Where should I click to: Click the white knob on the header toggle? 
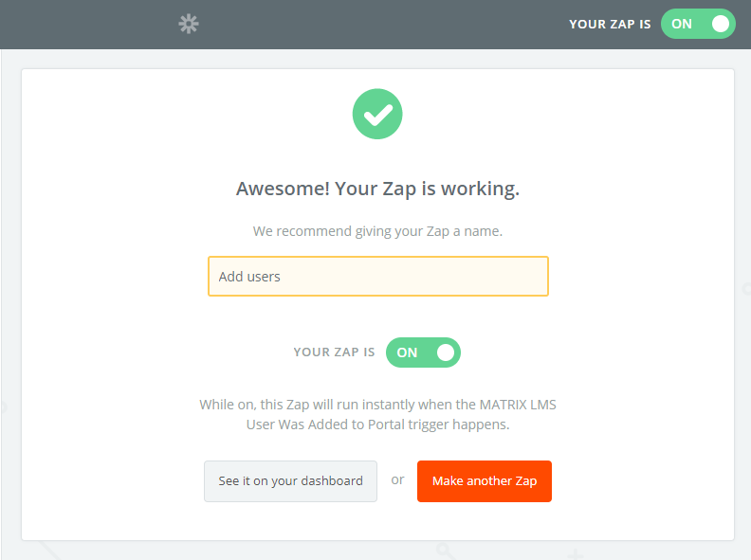721,25
